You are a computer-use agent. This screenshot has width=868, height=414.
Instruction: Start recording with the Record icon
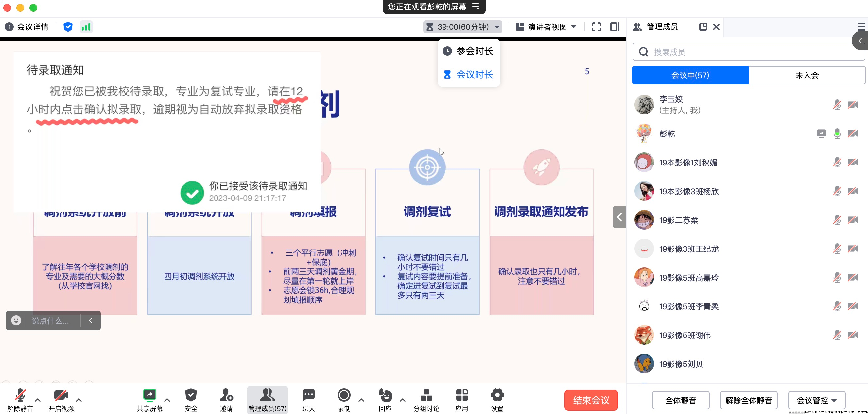tap(344, 395)
